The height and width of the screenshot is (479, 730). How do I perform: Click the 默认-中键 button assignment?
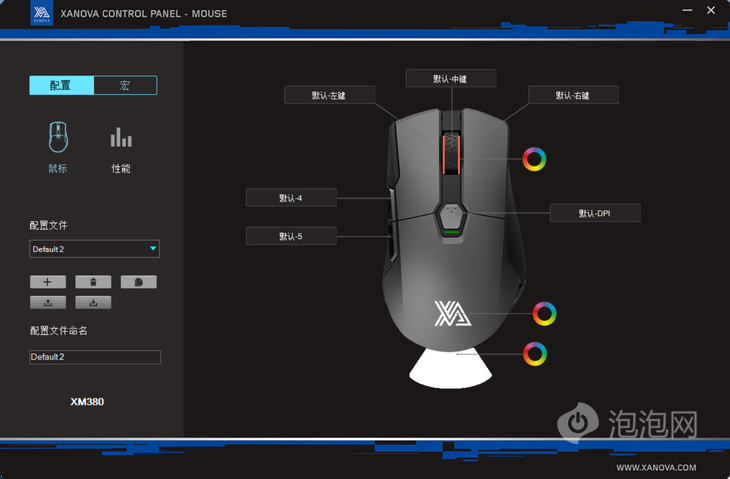(451, 78)
